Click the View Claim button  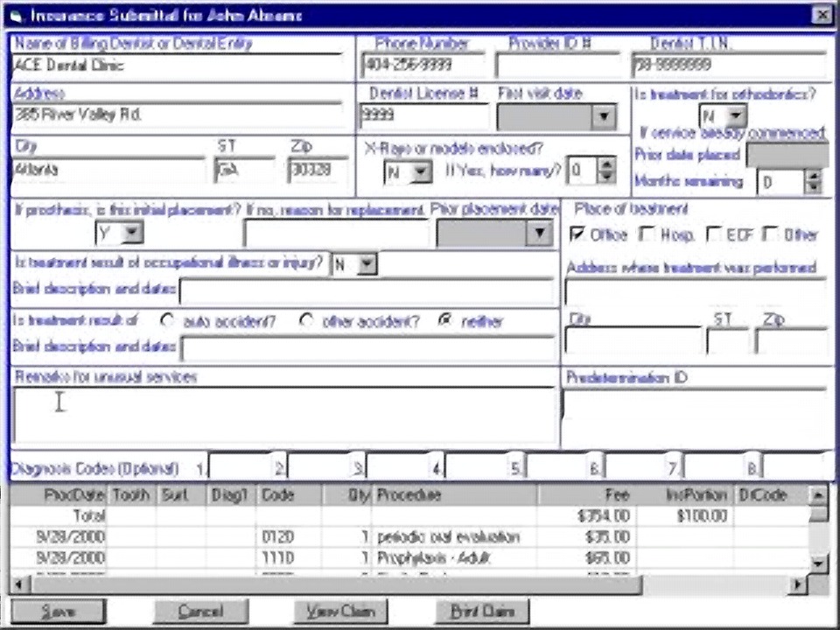click(x=340, y=612)
